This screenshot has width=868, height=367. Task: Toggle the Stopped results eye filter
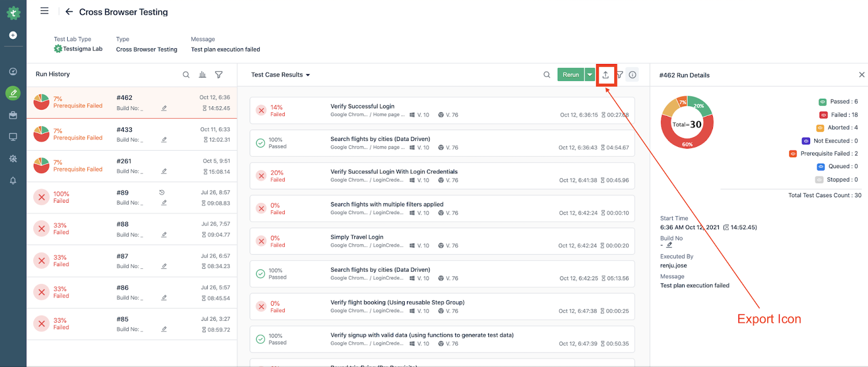point(819,180)
